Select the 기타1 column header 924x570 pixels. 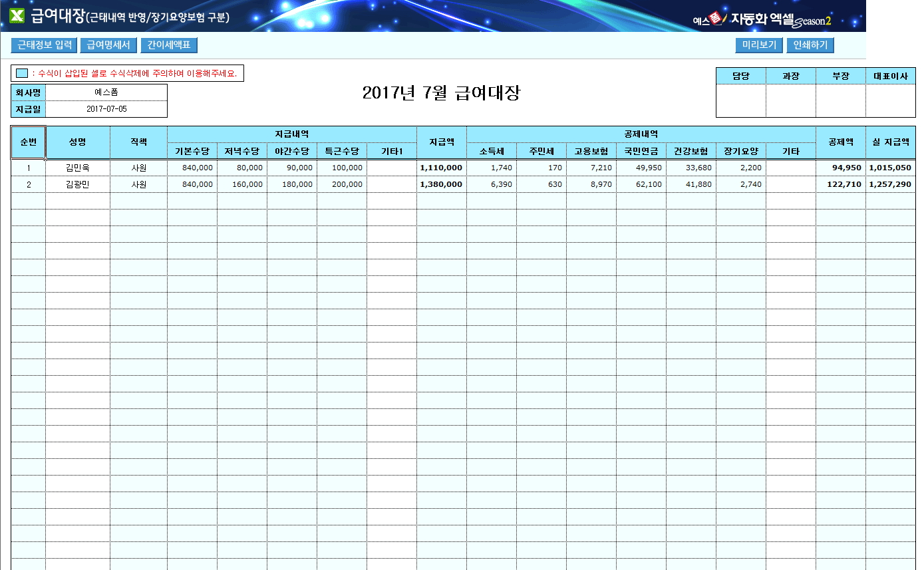click(x=392, y=151)
